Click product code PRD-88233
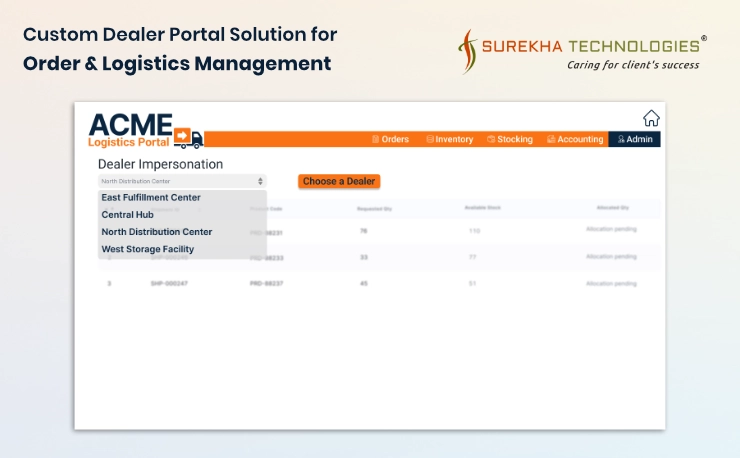The width and height of the screenshot is (740, 458). coord(266,258)
